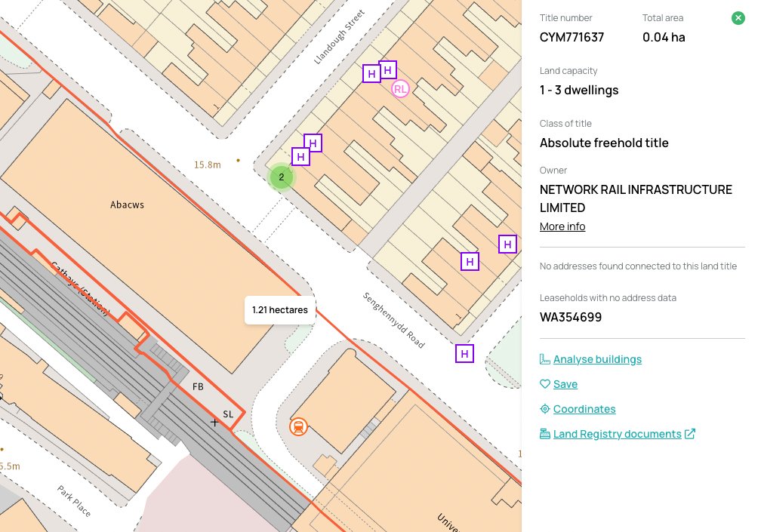
Task: Open Analyse buildings link
Action: [597, 359]
